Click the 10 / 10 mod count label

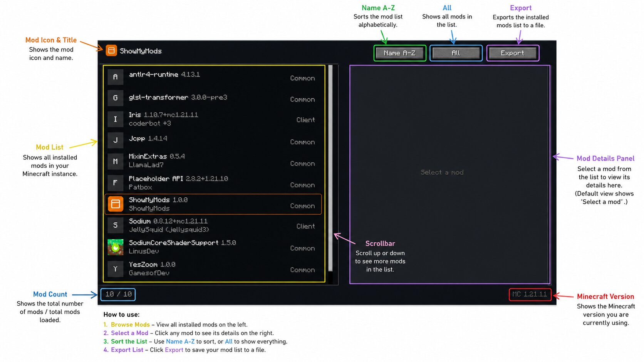point(118,294)
